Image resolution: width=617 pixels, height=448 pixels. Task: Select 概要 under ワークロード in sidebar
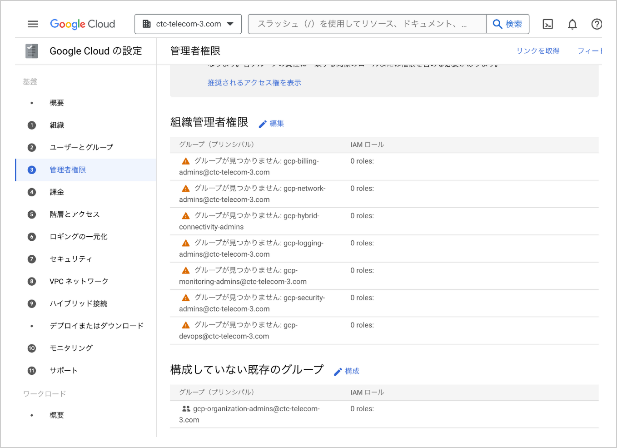57,415
